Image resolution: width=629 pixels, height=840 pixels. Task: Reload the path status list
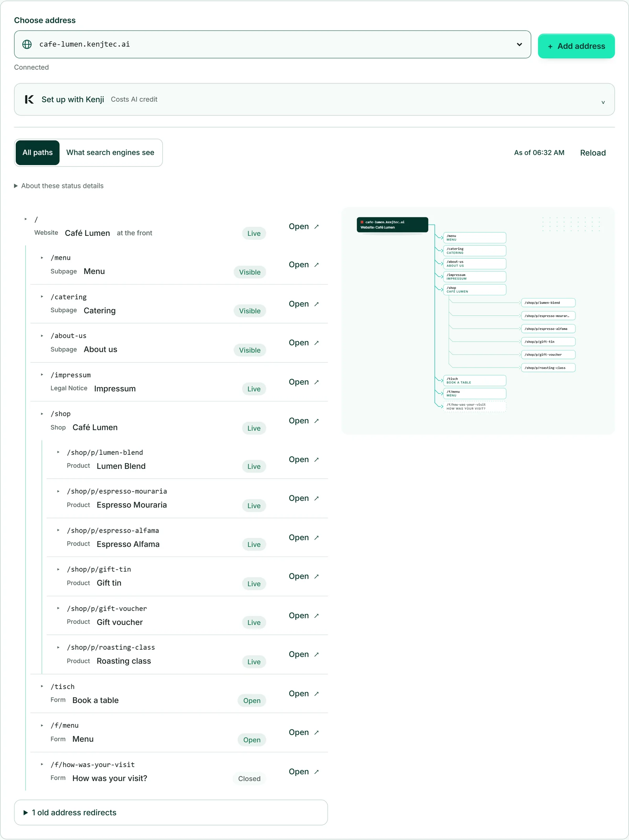tap(593, 153)
